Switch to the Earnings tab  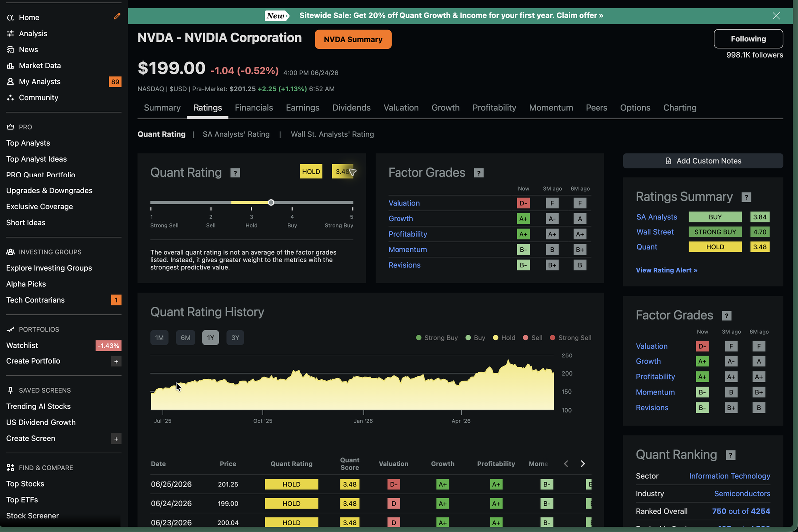click(303, 108)
